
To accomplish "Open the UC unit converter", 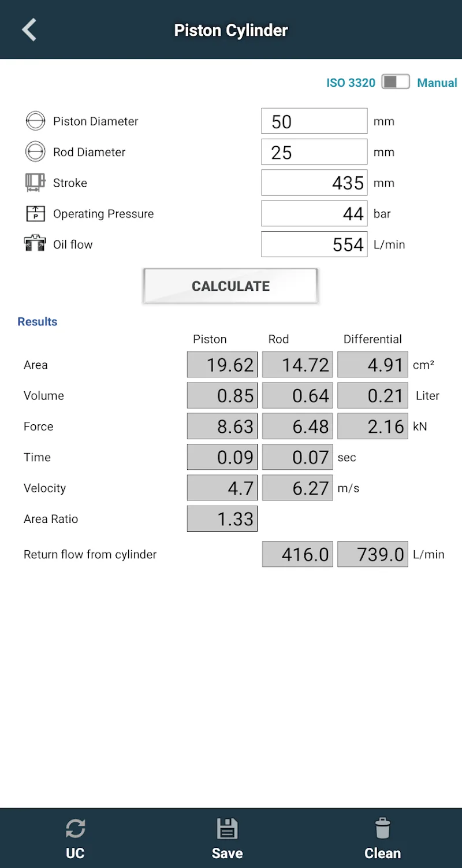I will [76, 839].
